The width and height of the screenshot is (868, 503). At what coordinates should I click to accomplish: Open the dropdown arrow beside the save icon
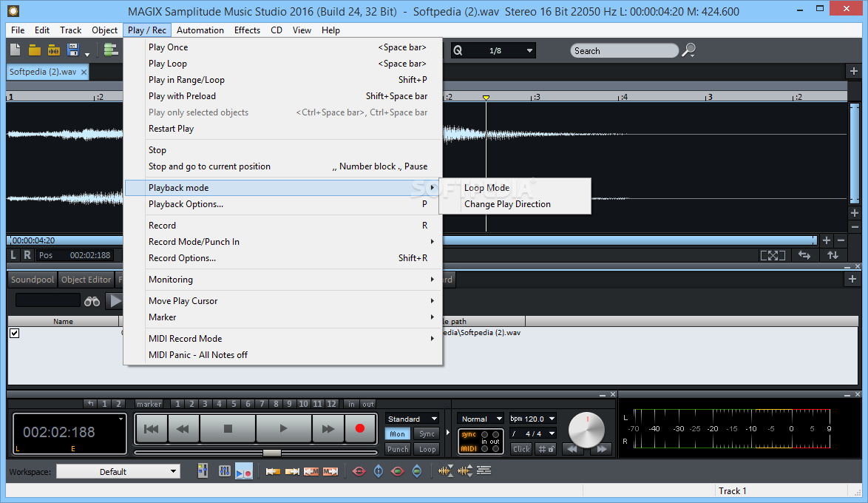pos(87,54)
